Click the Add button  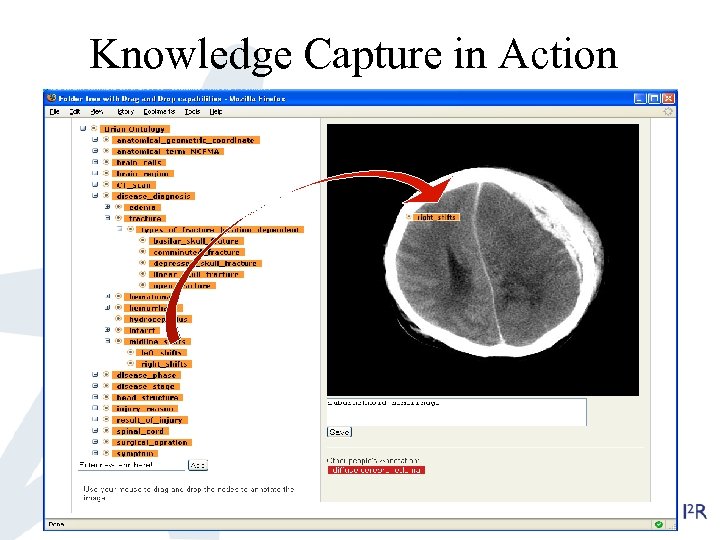[198, 465]
